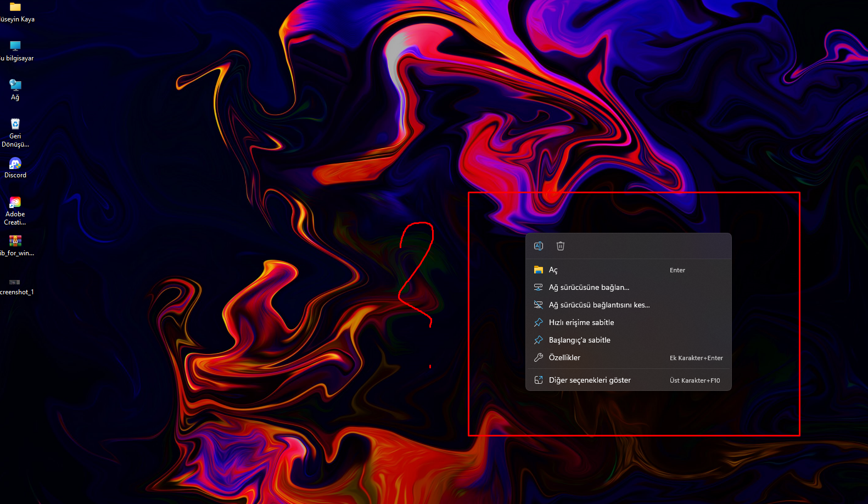Viewport: 868px width, 504px height.
Task: Choose Ağ sürücüsüne bağlan... menu entry
Action: (629, 288)
